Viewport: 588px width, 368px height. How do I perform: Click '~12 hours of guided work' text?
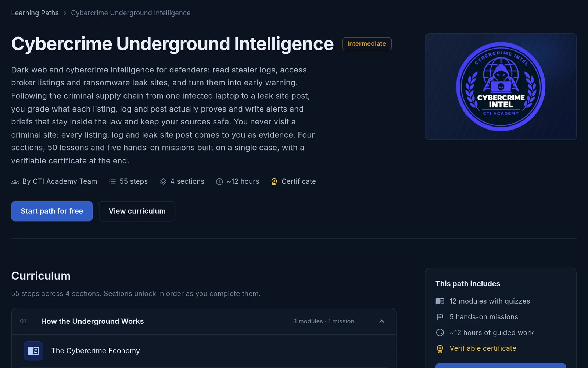pyautogui.click(x=491, y=333)
